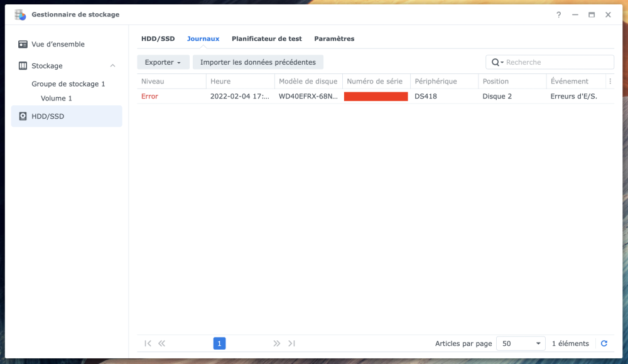This screenshot has width=628, height=364.
Task: Sort by Événement column header
Action: click(x=576, y=82)
